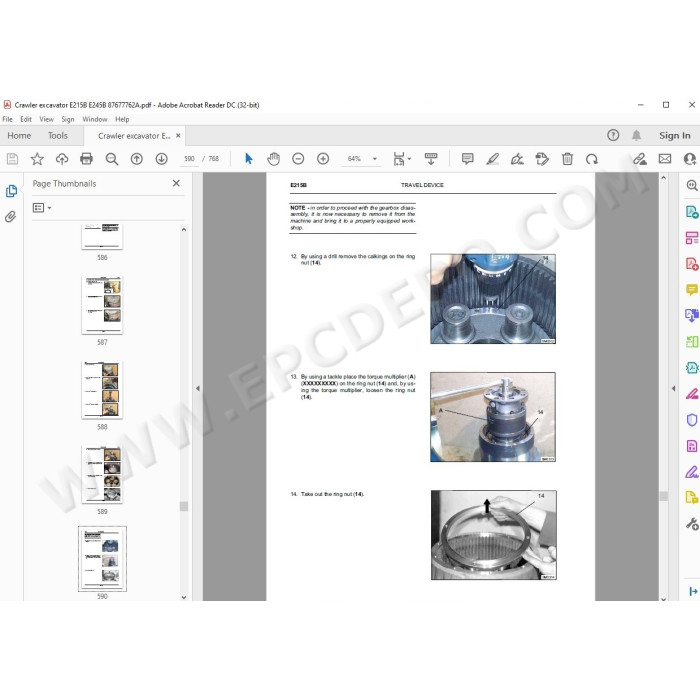Open the Attachments paperclip panel

(11, 217)
